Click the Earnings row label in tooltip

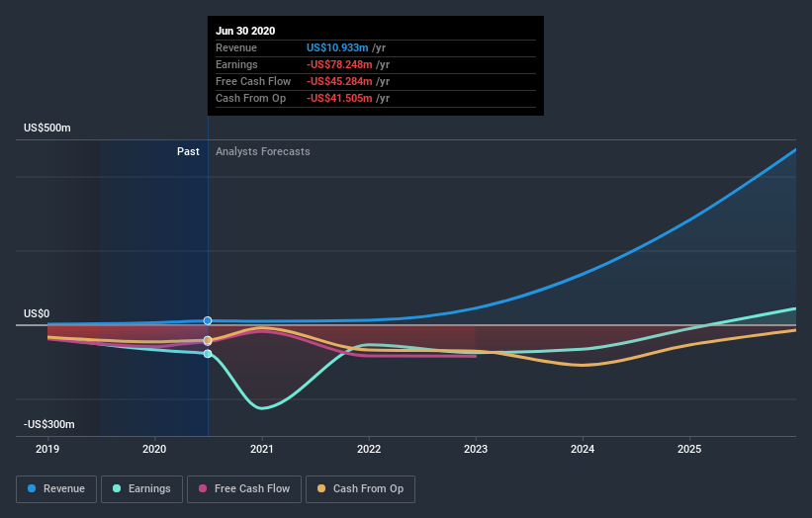click(x=236, y=64)
